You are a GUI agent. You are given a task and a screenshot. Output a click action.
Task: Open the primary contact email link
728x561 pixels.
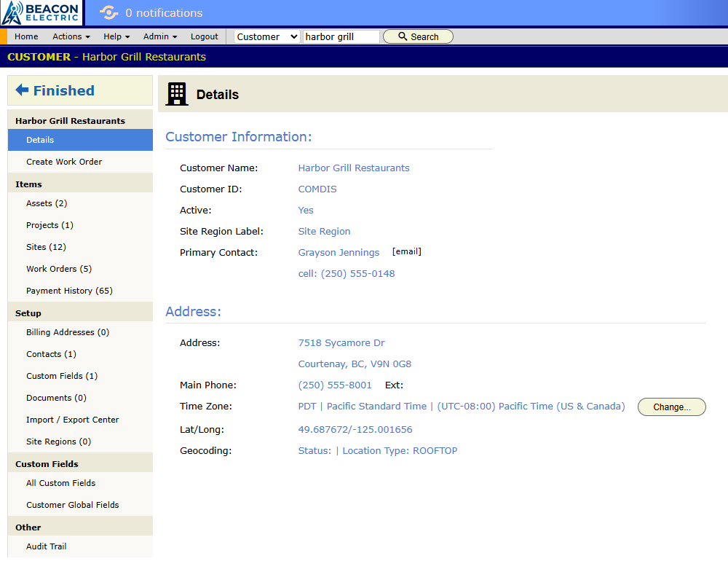pyautogui.click(x=407, y=251)
